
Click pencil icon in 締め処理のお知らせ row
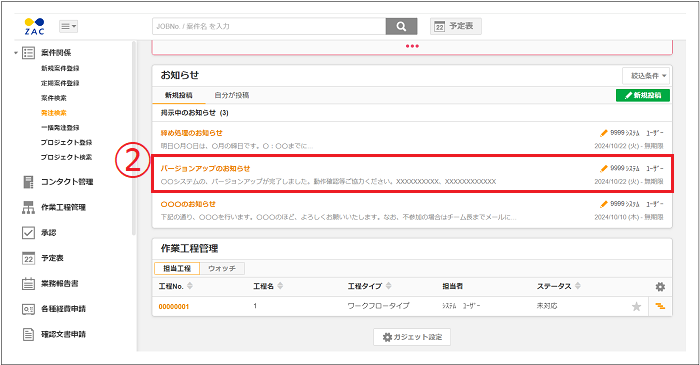point(604,133)
